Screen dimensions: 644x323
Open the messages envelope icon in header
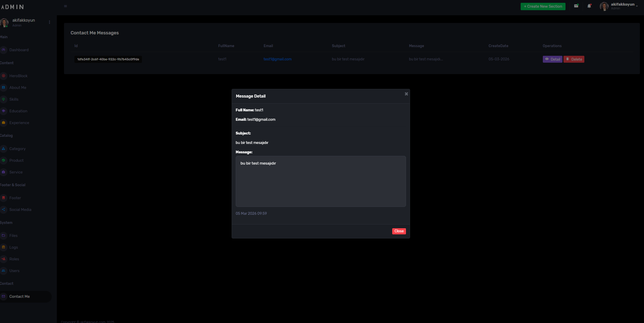tap(576, 6)
